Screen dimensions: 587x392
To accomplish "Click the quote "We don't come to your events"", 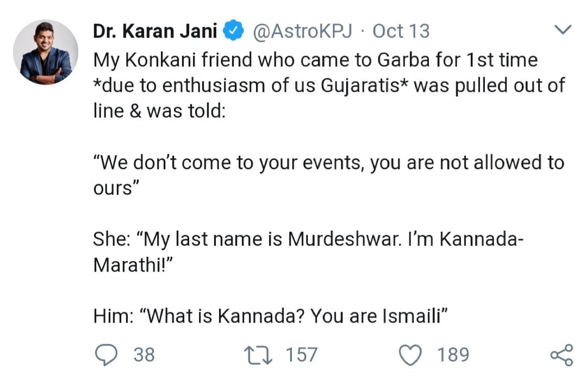I will click(x=227, y=163).
